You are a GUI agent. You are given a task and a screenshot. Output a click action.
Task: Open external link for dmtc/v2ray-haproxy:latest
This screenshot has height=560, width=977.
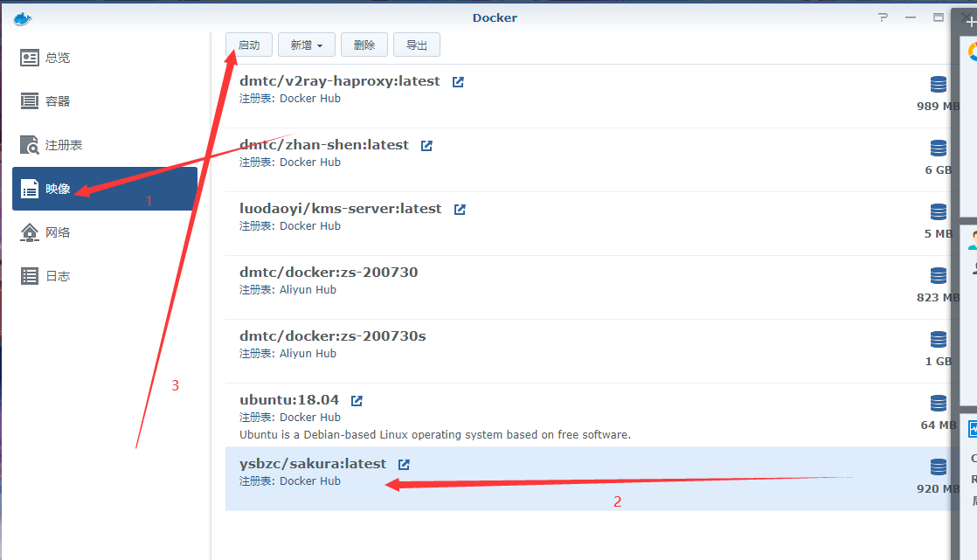point(458,81)
